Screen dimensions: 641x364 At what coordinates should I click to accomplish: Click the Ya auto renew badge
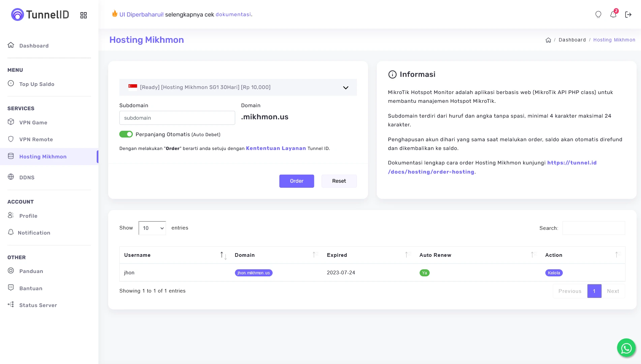coord(424,273)
